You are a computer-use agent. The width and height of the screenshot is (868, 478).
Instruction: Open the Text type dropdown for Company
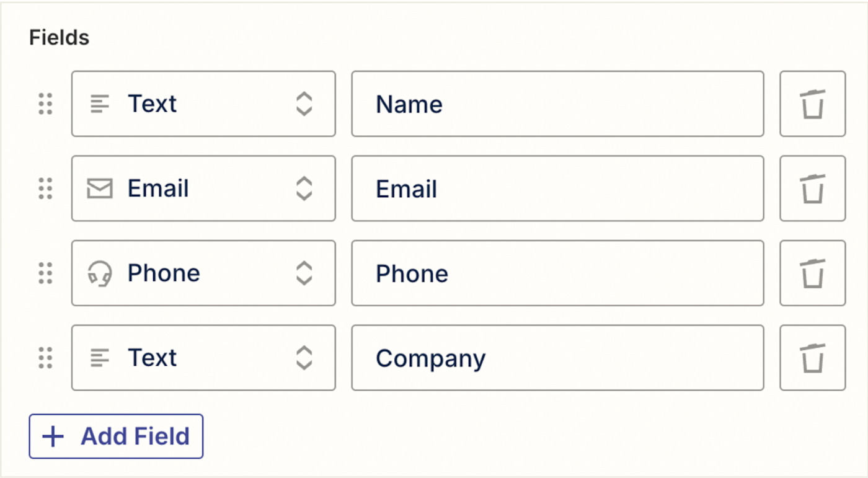coord(203,358)
